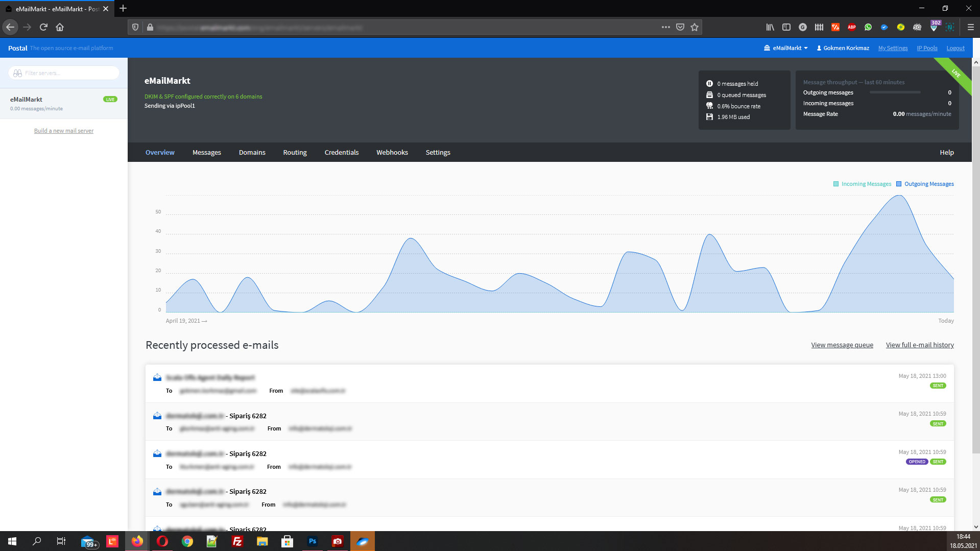Launch Chrome from the taskbar
The width and height of the screenshot is (980, 551).
[x=187, y=541]
